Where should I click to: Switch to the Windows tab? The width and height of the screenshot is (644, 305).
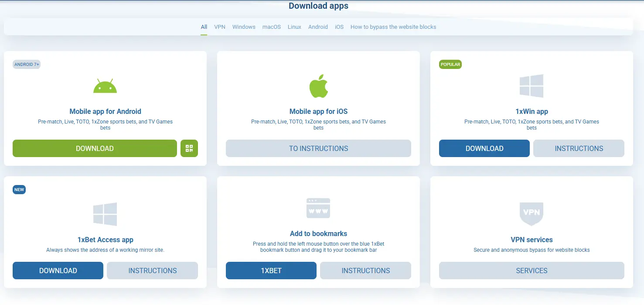pos(244,27)
